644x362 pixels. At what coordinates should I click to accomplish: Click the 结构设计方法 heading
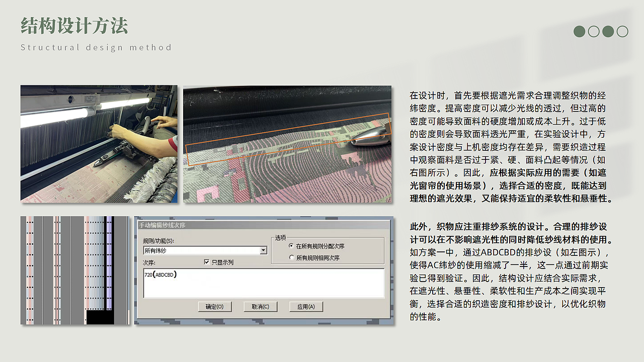[74, 25]
